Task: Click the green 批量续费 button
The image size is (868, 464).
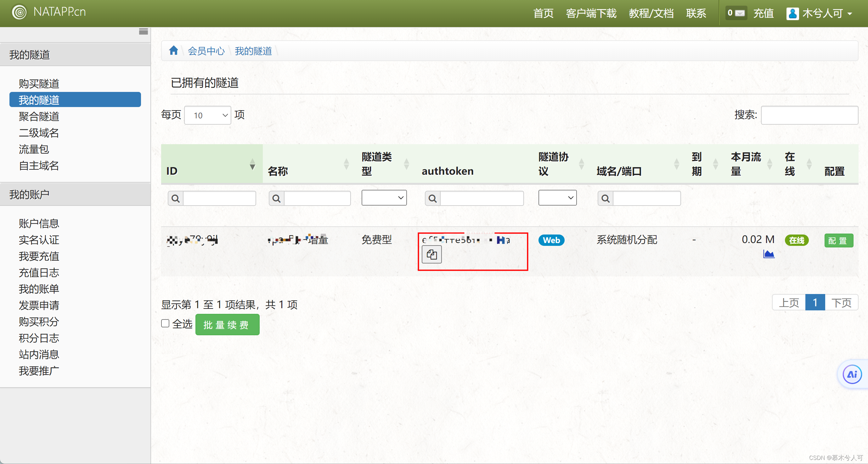Action: (228, 325)
